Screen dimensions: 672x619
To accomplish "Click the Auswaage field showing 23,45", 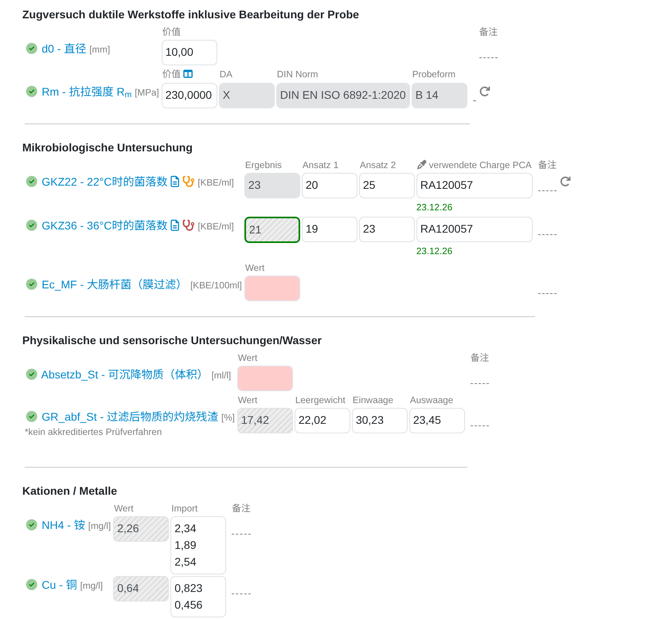I will coord(437,420).
